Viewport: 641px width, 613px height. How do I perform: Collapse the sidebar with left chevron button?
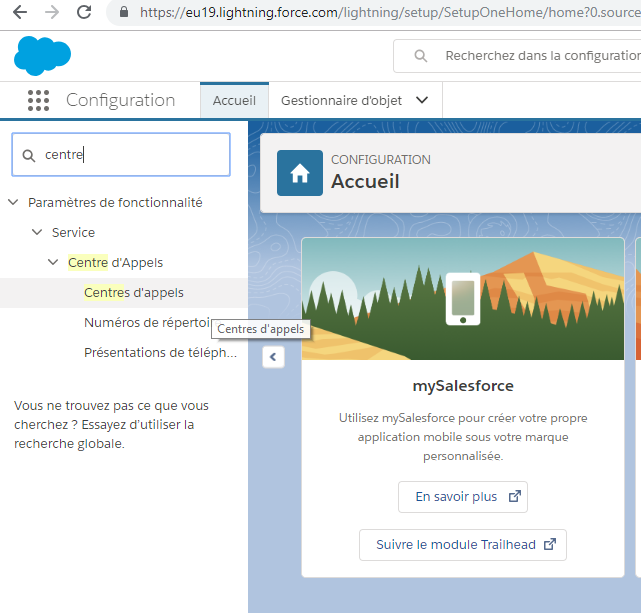[273, 357]
